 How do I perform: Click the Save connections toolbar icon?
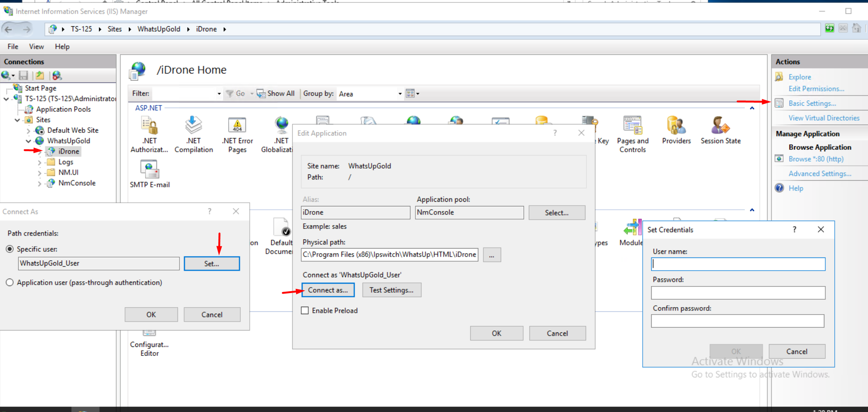coord(23,75)
